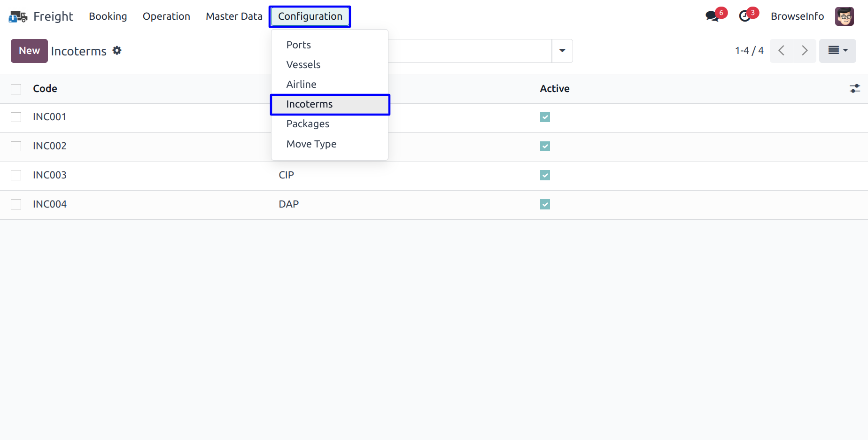The width and height of the screenshot is (868, 440).
Task: Sort by the Code column header
Action: 45,89
